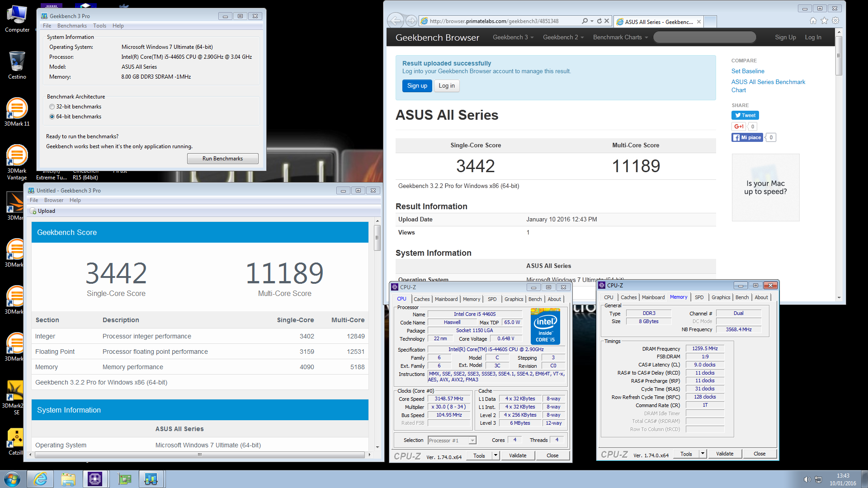Open Bench tab in left CPU-Z
The height and width of the screenshot is (488, 868).
tap(535, 299)
